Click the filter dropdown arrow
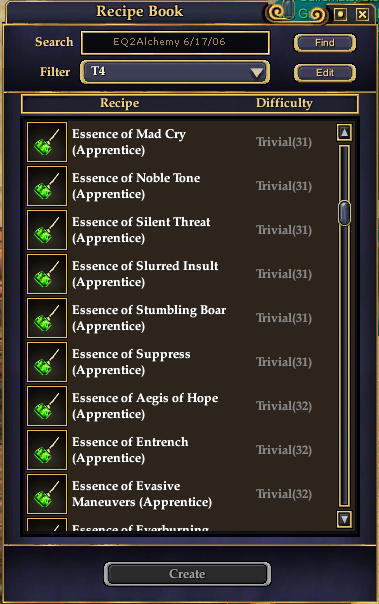Screen dimensions: 379x604 click(256, 72)
